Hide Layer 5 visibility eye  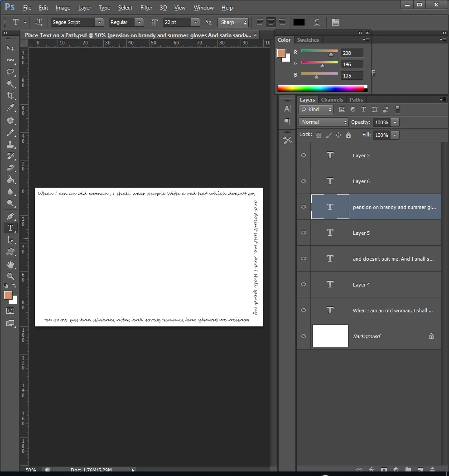coord(304,233)
